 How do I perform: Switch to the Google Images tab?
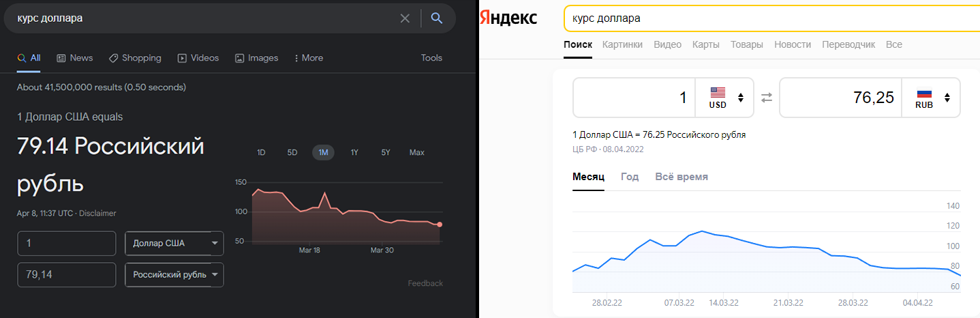(256, 58)
